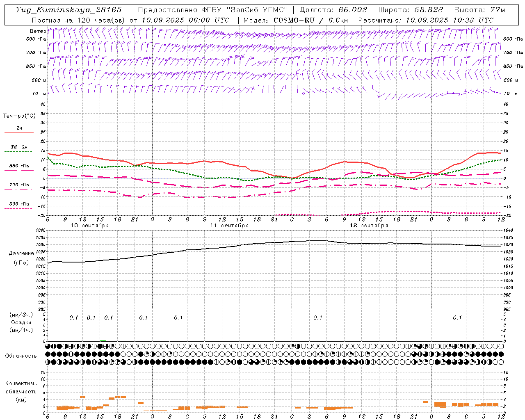Click the 'Давление' pressure label

point(21,253)
